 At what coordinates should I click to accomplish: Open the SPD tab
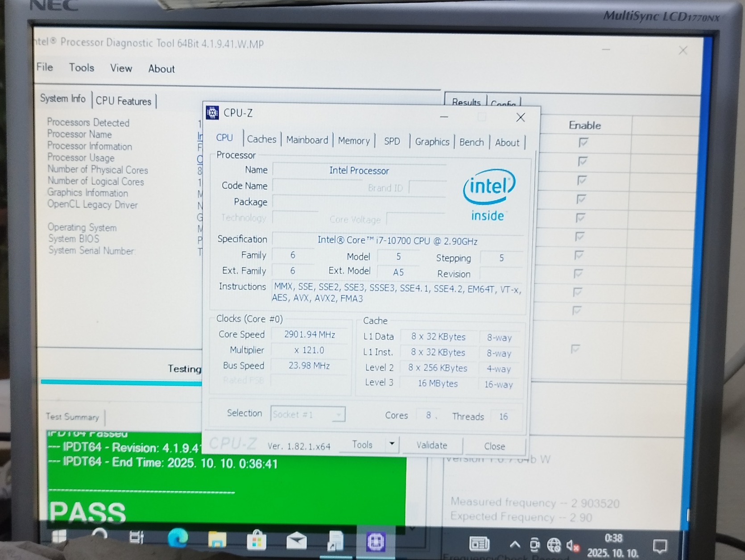(x=392, y=141)
